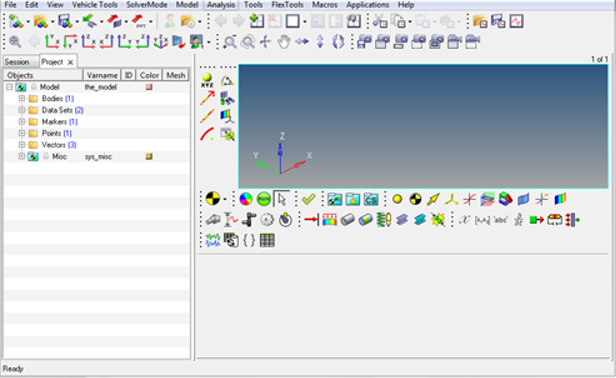Image resolution: width=616 pixels, height=378 pixels.
Task: Click the Mesh column header
Action: coord(176,75)
